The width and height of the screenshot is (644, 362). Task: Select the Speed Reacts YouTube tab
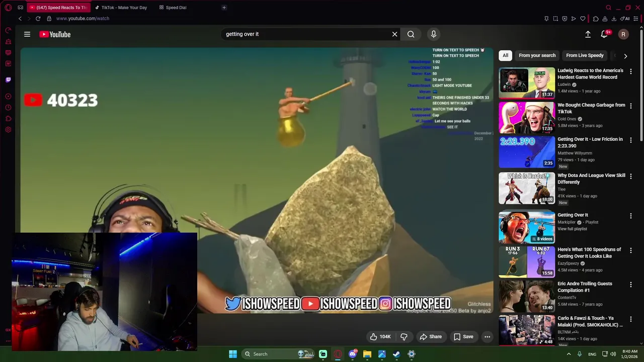pos(58,8)
